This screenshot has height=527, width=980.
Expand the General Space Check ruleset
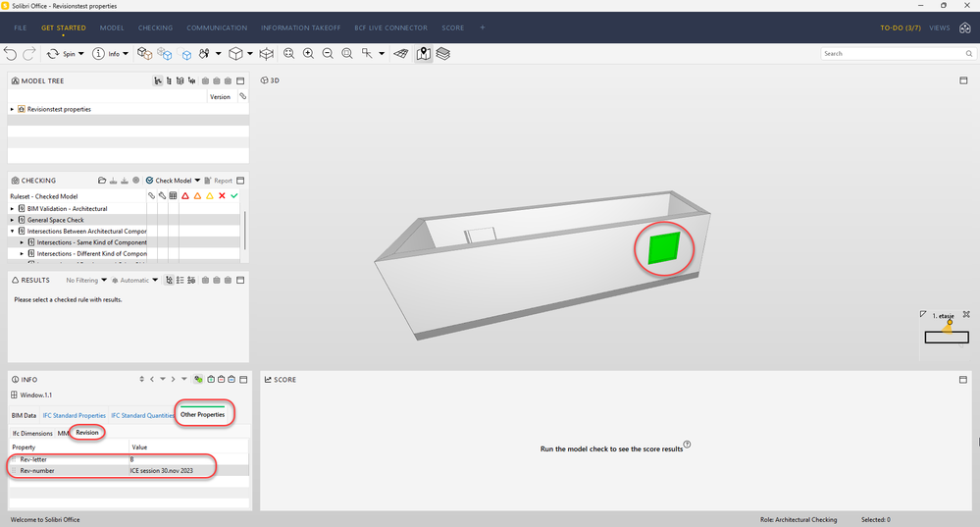pos(12,220)
